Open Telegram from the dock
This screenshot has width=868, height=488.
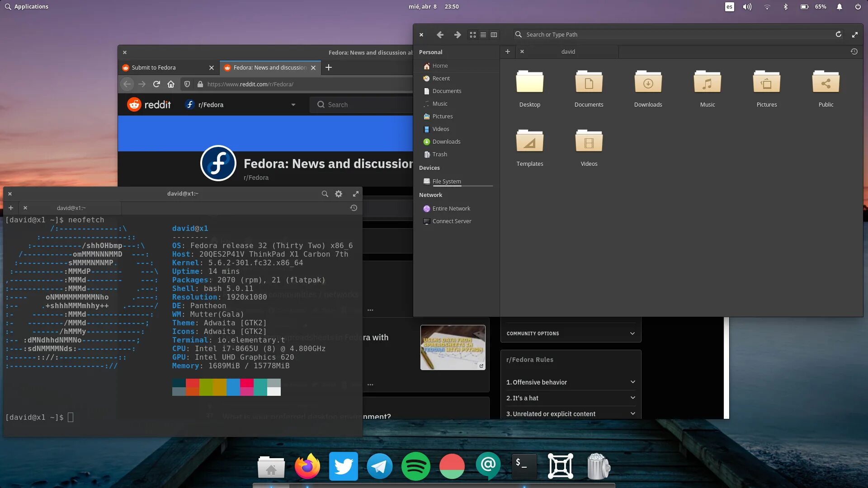pos(380,467)
